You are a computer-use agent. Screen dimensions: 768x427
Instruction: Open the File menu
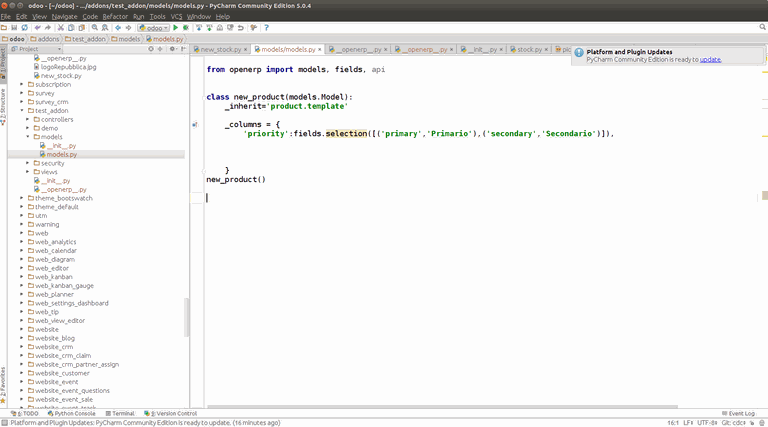[x=6, y=17]
